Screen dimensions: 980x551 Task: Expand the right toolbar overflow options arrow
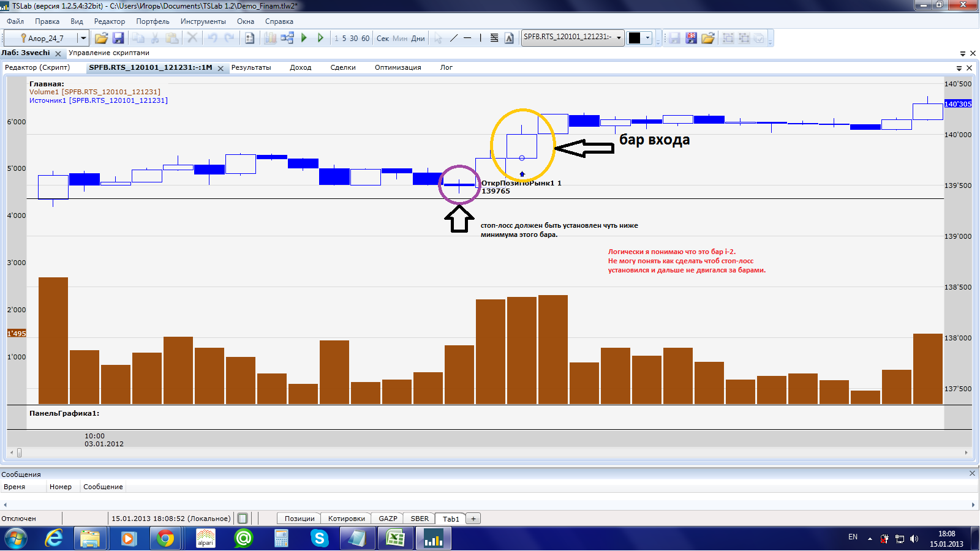tap(771, 38)
